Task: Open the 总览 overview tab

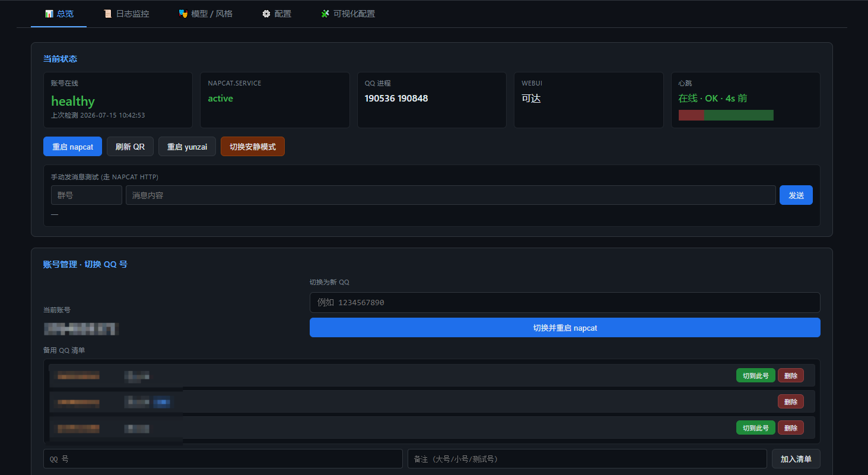Action: (x=59, y=14)
